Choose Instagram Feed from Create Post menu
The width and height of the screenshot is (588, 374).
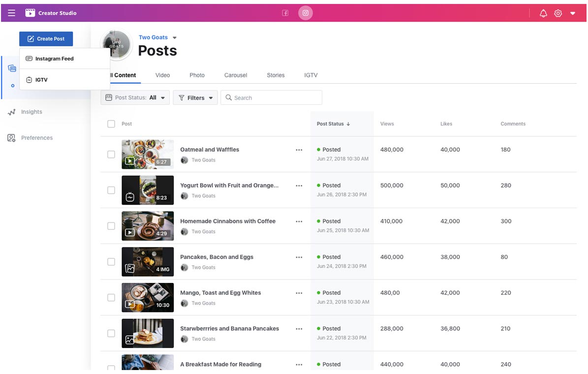(64, 59)
